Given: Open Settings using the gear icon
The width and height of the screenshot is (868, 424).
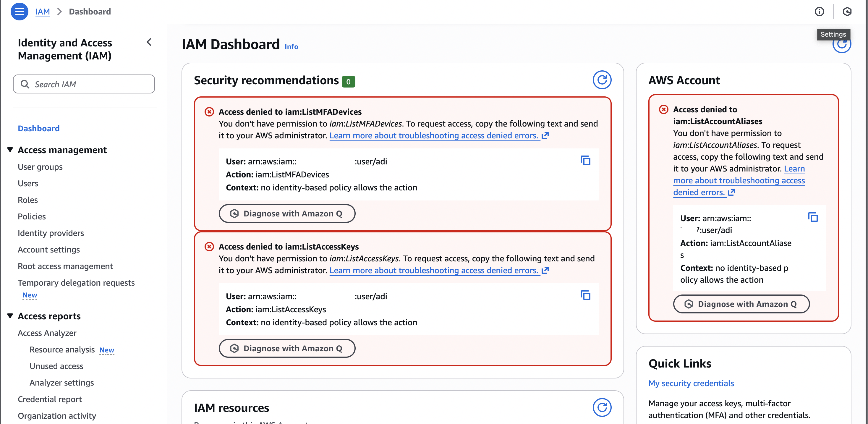Looking at the screenshot, I should tap(847, 12).
